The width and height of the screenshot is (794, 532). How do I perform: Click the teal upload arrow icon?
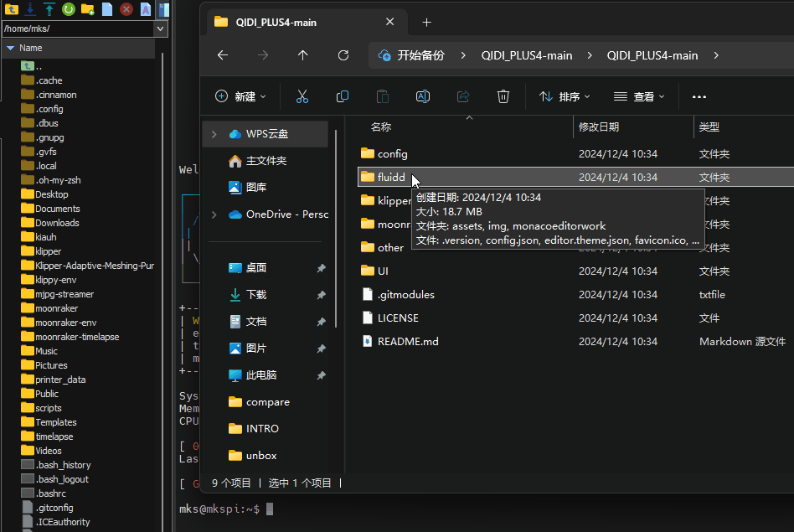pos(49,9)
